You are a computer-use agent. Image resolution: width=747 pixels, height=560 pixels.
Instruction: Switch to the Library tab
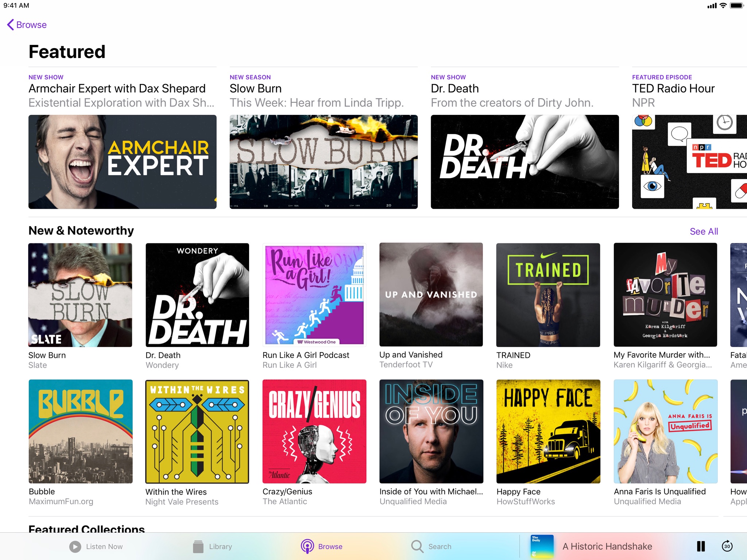212,546
